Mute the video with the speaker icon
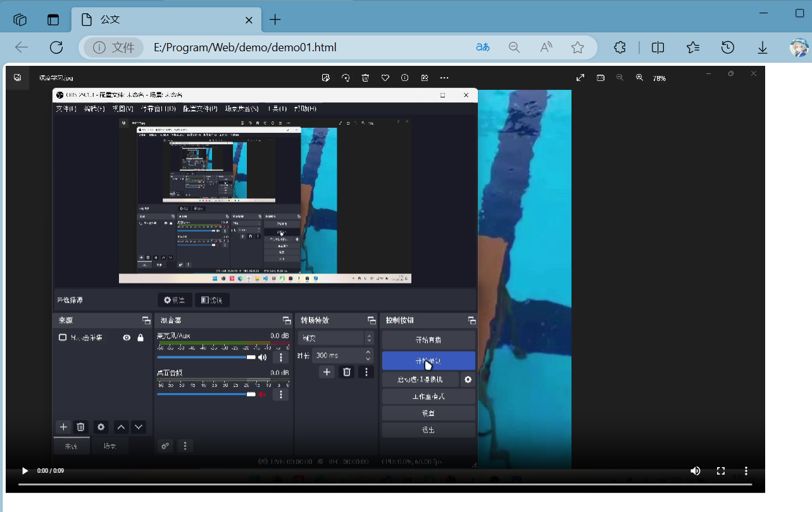This screenshot has height=512, width=812. pos(696,471)
